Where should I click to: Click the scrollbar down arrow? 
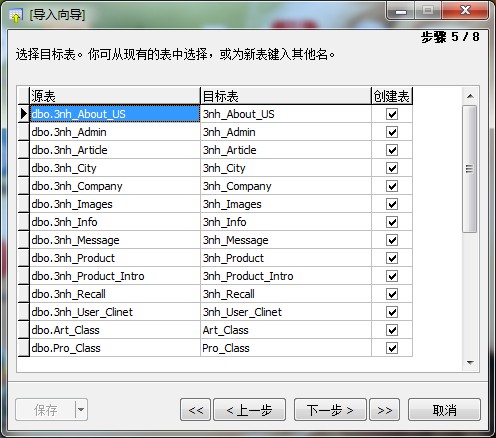(x=470, y=363)
